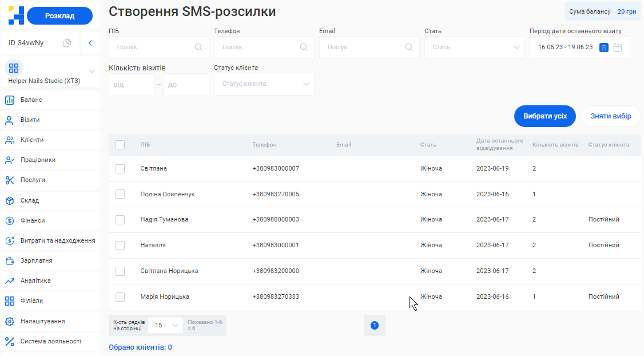Expand the Helper Nails Studio branch selector

point(92,72)
